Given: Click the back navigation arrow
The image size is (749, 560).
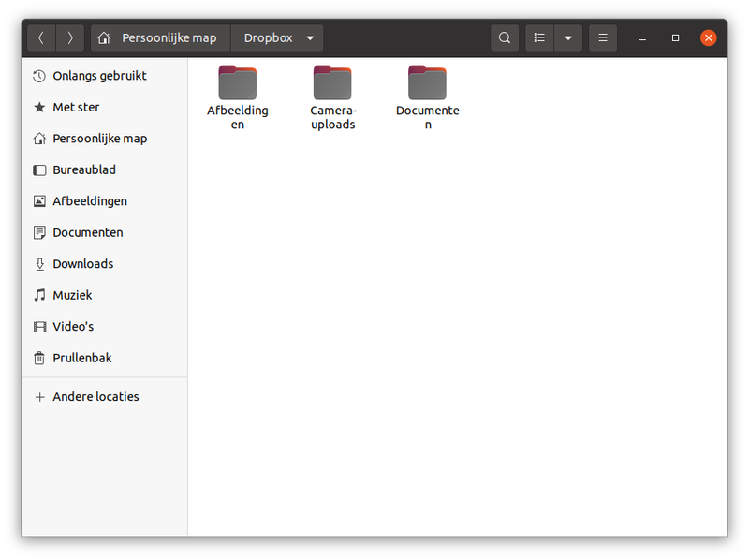Looking at the screenshot, I should click(x=41, y=38).
